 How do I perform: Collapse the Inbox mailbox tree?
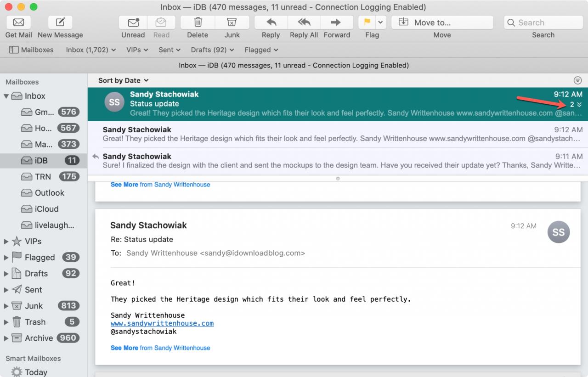6,96
